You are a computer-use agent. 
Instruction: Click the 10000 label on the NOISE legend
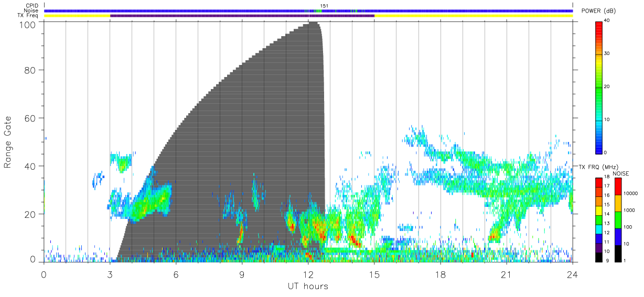(x=630, y=194)
